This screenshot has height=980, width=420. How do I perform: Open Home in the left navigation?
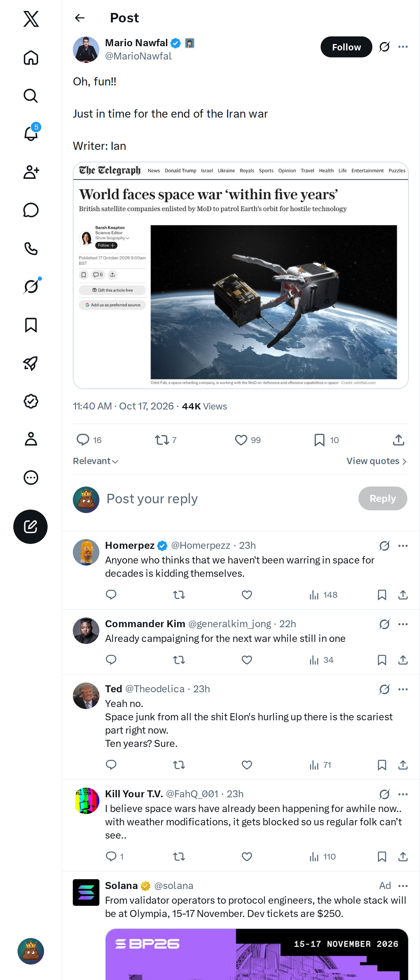point(31,58)
